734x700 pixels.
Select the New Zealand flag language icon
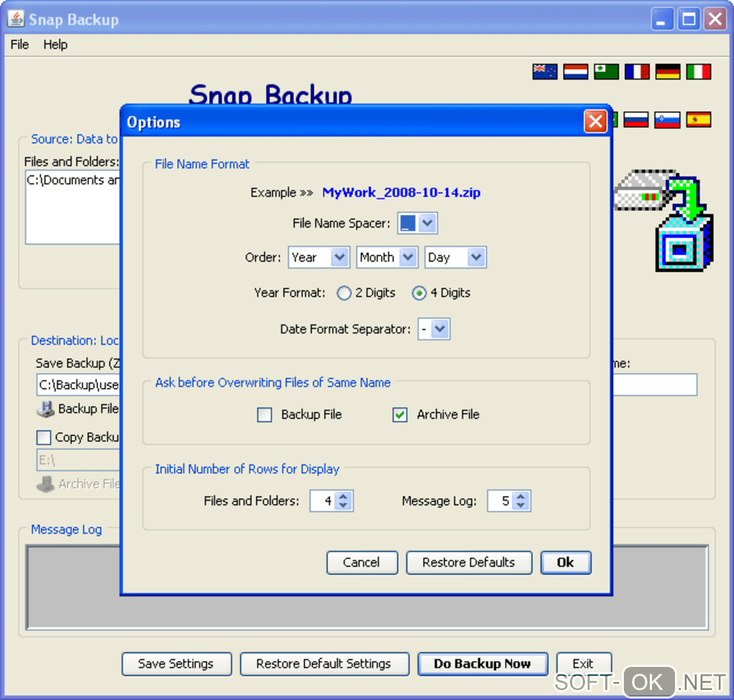click(x=545, y=72)
